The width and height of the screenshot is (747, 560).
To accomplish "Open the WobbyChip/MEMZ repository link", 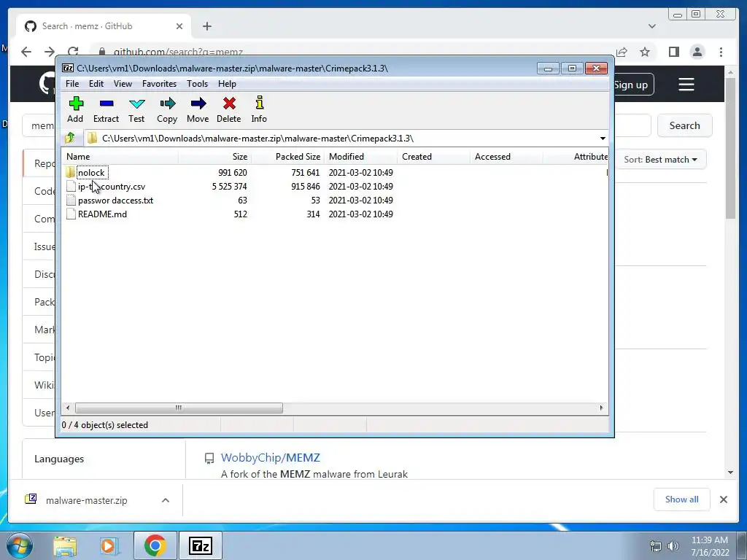I will tap(270, 458).
